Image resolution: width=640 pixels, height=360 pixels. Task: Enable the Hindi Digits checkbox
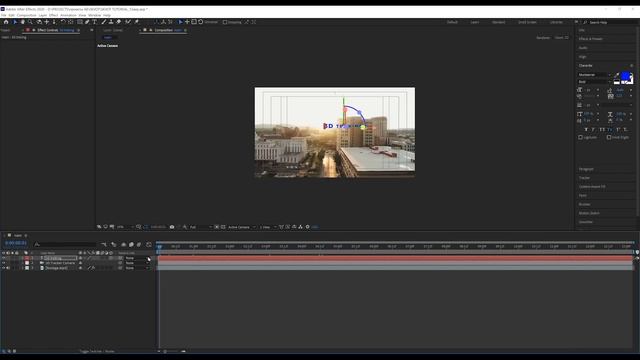[x=609, y=138]
